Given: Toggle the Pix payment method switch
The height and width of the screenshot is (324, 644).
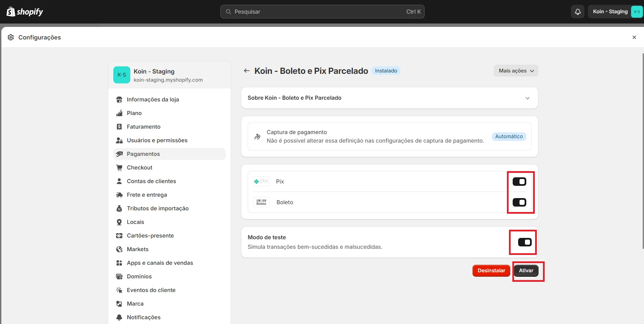Looking at the screenshot, I should [x=519, y=181].
